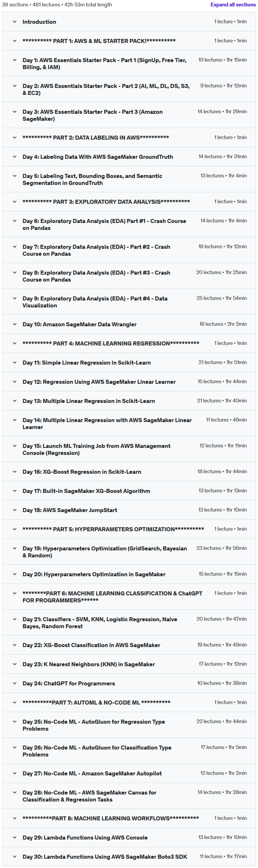Click the 'Expand all sections' link
This screenshot has height=868, width=258.
(233, 5)
